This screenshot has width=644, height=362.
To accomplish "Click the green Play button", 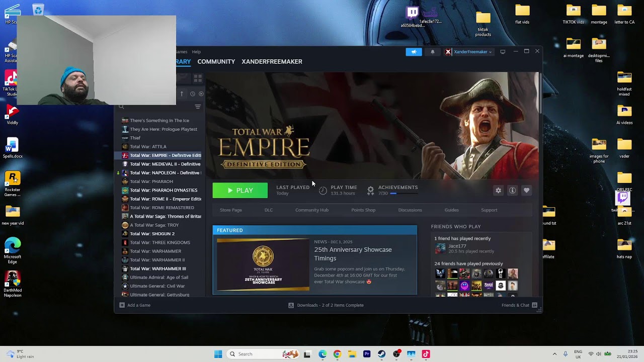I will [x=240, y=191].
